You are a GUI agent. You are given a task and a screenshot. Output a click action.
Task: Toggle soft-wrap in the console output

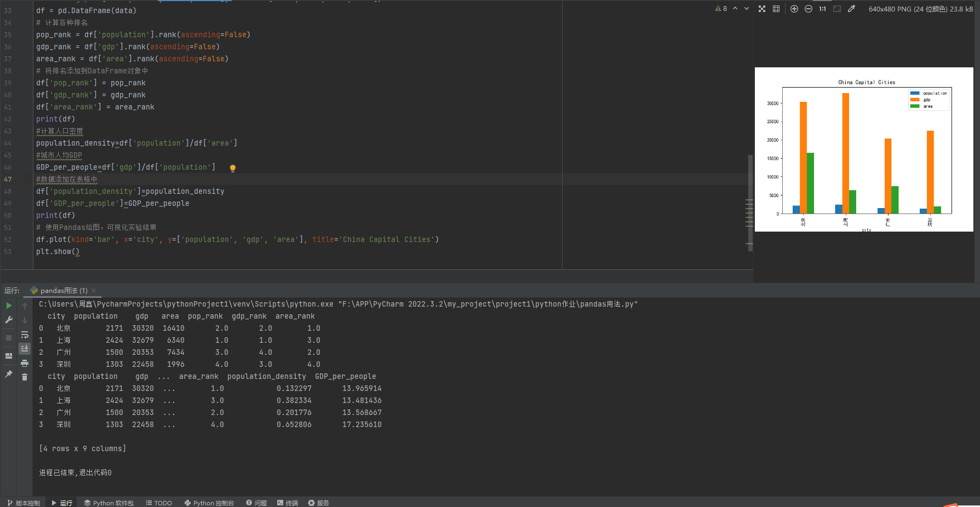(25, 335)
